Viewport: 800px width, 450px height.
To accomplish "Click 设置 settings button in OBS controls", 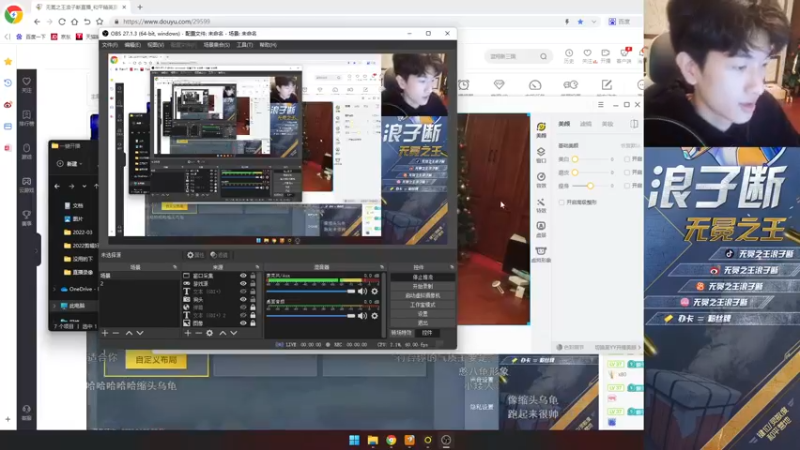I will (x=422, y=314).
